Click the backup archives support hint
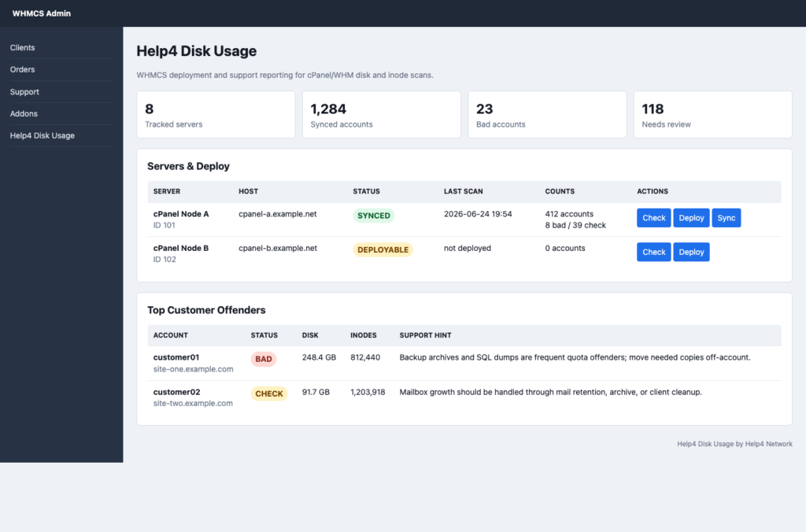The width and height of the screenshot is (806, 532). point(575,358)
